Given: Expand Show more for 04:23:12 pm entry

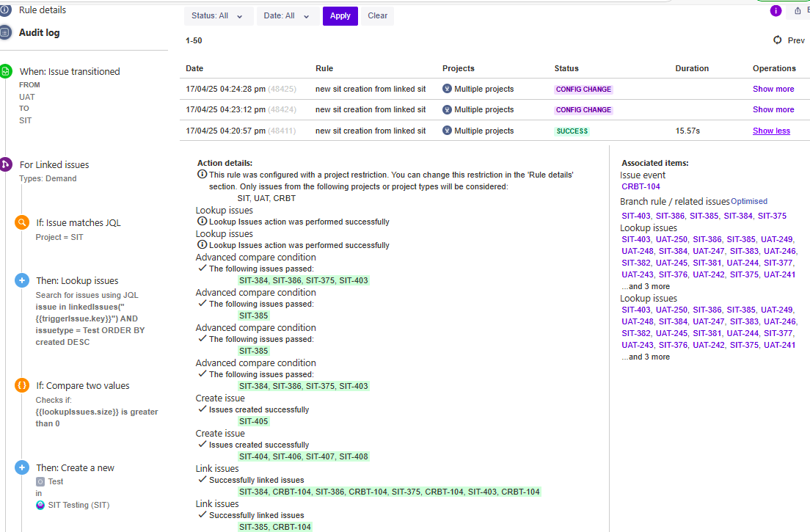Looking at the screenshot, I should (773, 109).
